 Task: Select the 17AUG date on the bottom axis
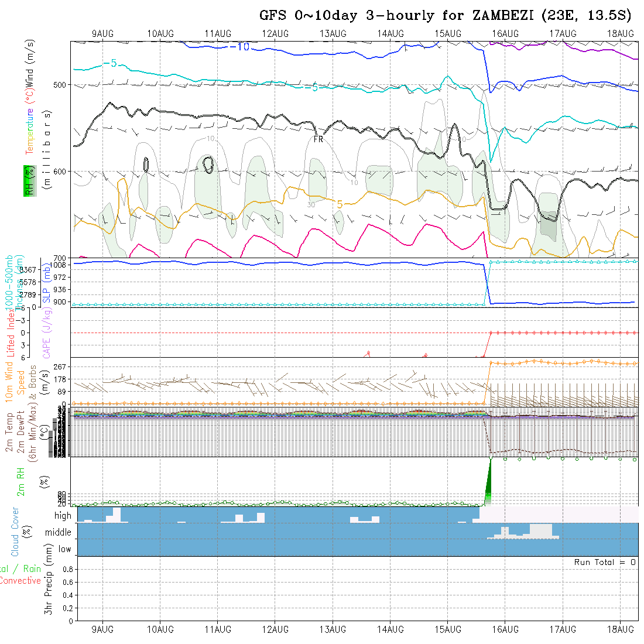pyautogui.click(x=563, y=629)
